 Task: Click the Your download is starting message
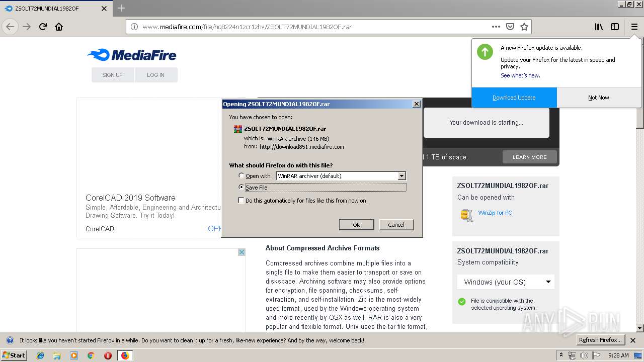click(x=487, y=122)
